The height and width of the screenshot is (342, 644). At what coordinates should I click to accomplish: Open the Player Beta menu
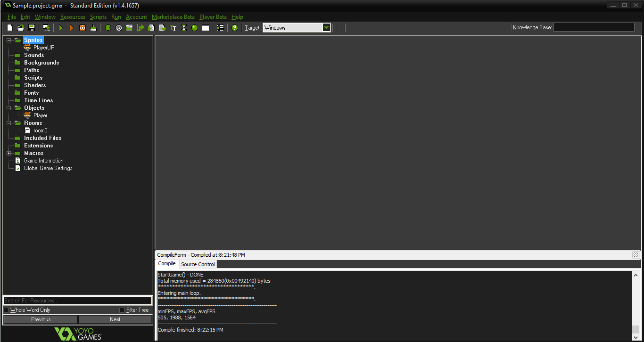[213, 17]
